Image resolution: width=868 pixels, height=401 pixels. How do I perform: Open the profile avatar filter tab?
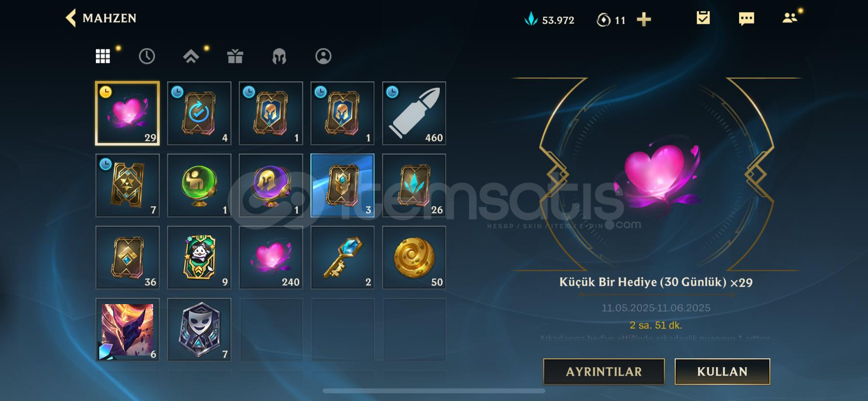point(323,56)
